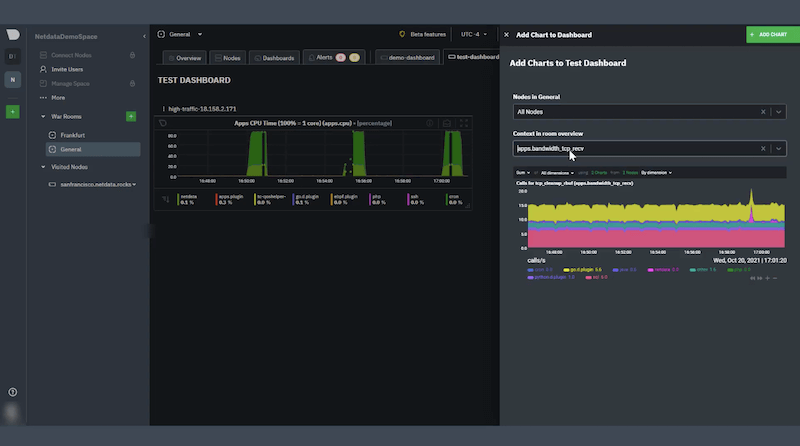
Task: Open the Frankfurt war room
Action: click(72, 135)
